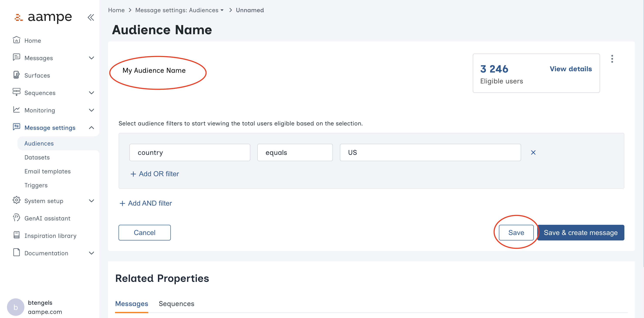Expand the Messages section in the sidebar

click(x=92, y=58)
